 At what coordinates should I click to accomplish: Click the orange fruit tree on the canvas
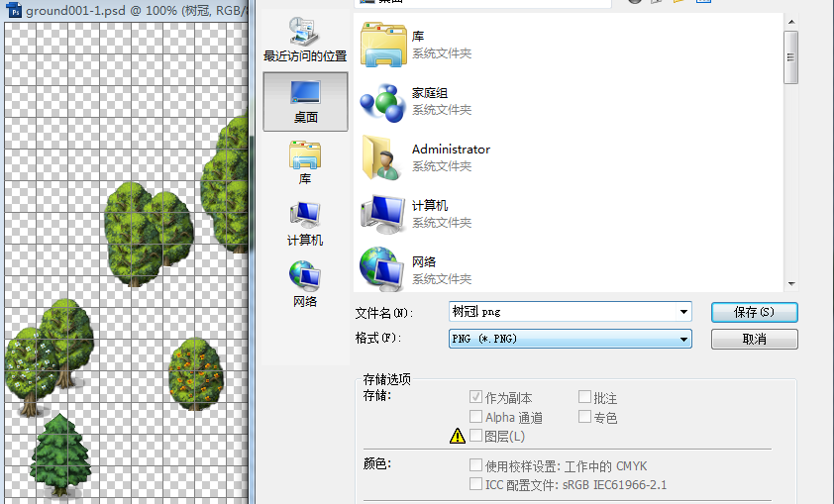click(196, 374)
